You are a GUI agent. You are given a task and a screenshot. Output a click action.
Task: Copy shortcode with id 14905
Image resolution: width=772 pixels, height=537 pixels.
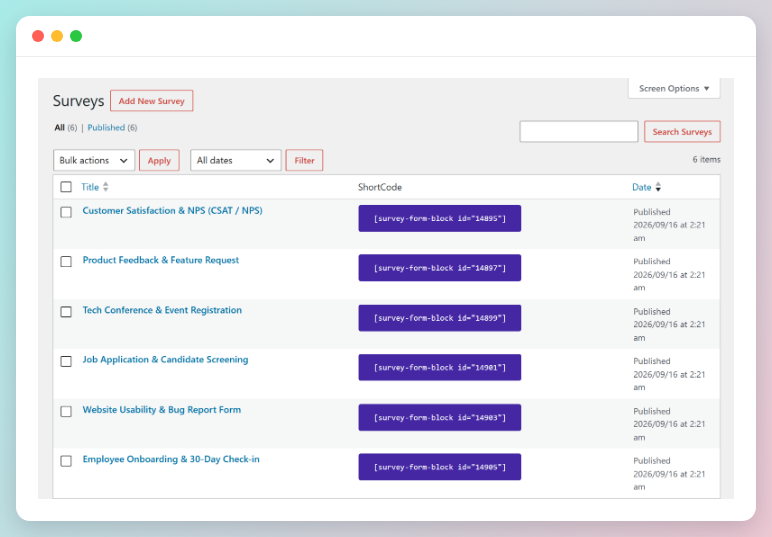point(440,467)
